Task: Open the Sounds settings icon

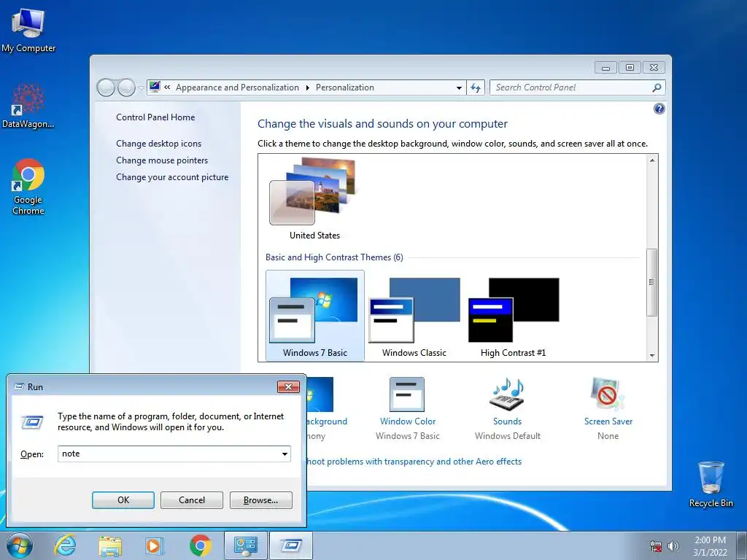Action: point(507,394)
